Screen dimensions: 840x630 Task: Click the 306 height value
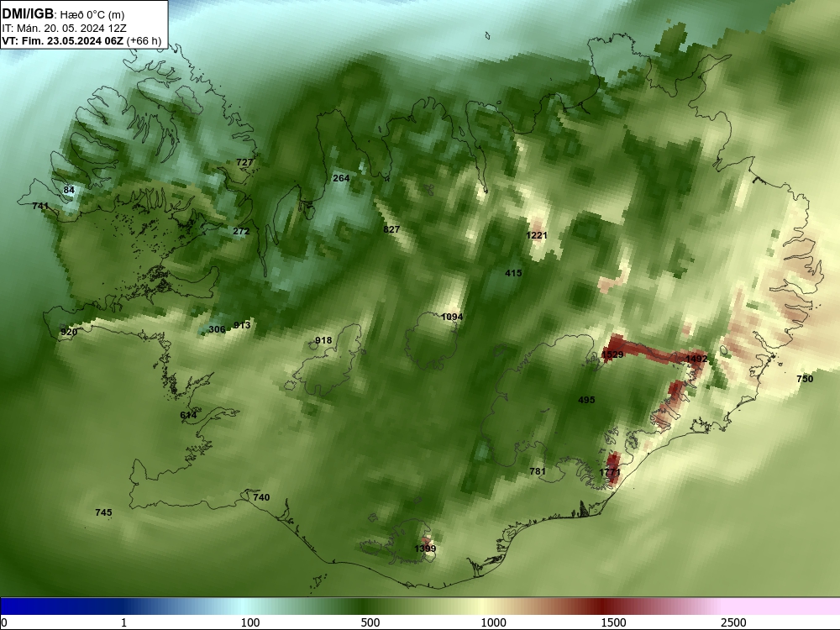pos(217,329)
